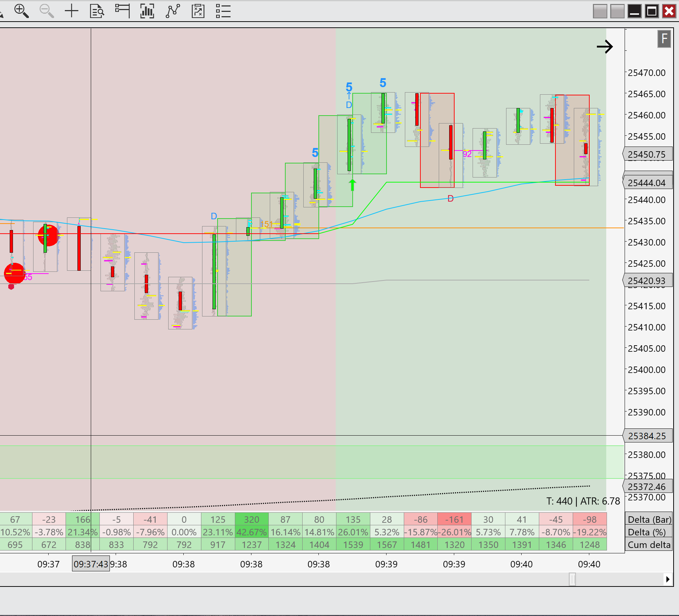Open the bulleted list icon
Screen dimensions: 679x616
[x=223, y=11]
